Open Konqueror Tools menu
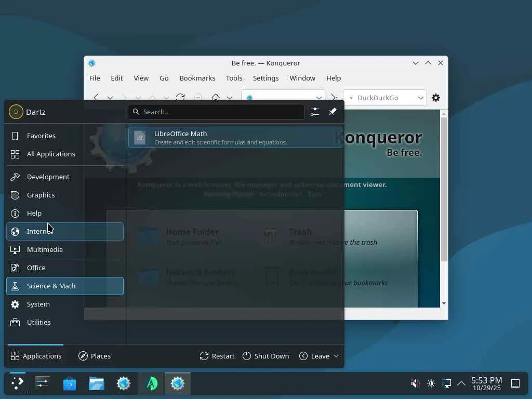 [234, 78]
